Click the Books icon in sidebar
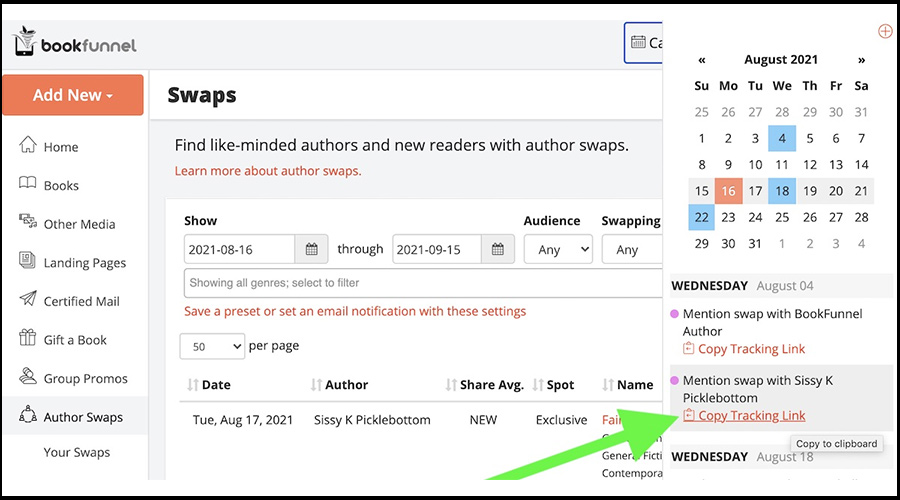Screen dimensions: 900x500 pos(27,185)
